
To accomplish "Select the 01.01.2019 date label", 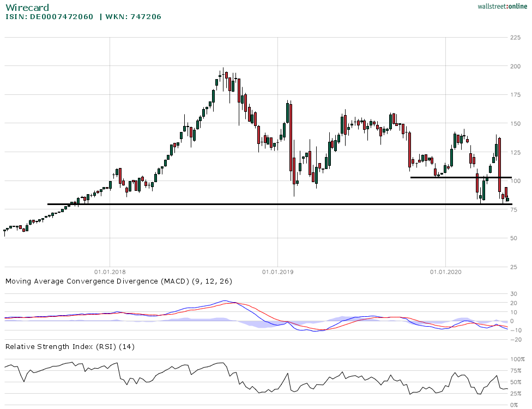I will (278, 272).
